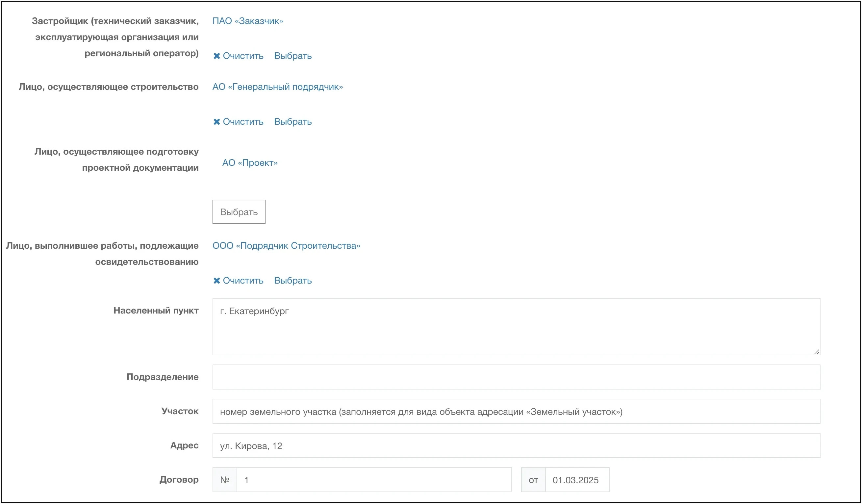The width and height of the screenshot is (862, 504).
Task: Open the ПАО «Заказчик» link
Action: (x=248, y=21)
